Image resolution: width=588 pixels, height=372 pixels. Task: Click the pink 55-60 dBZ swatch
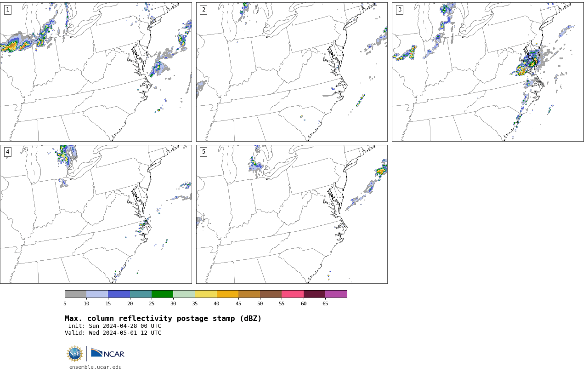click(x=293, y=294)
